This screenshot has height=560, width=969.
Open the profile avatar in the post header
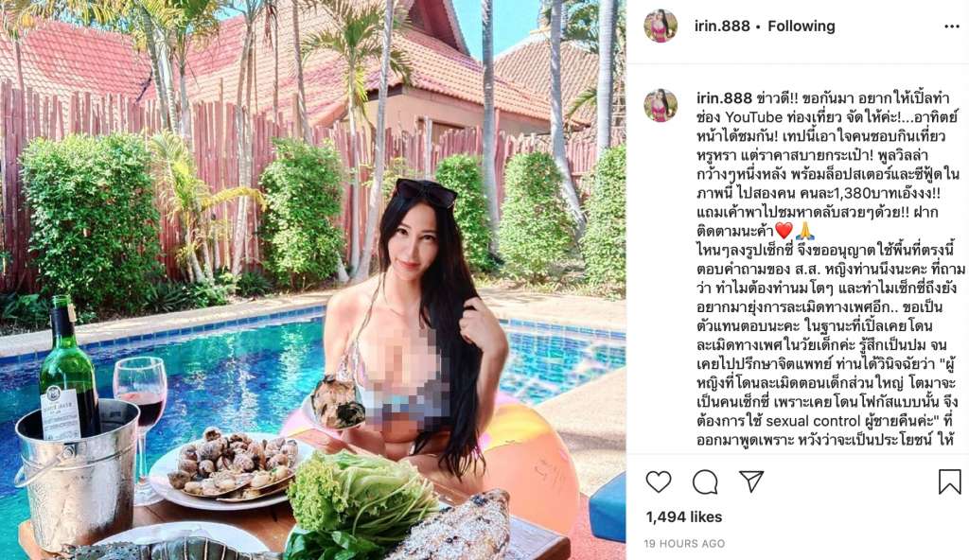click(x=661, y=26)
